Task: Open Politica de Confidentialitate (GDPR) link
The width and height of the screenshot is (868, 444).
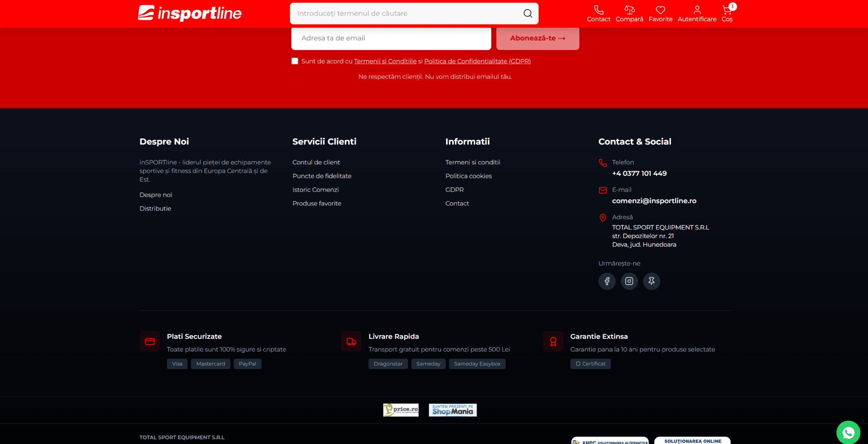Action: coord(477,61)
